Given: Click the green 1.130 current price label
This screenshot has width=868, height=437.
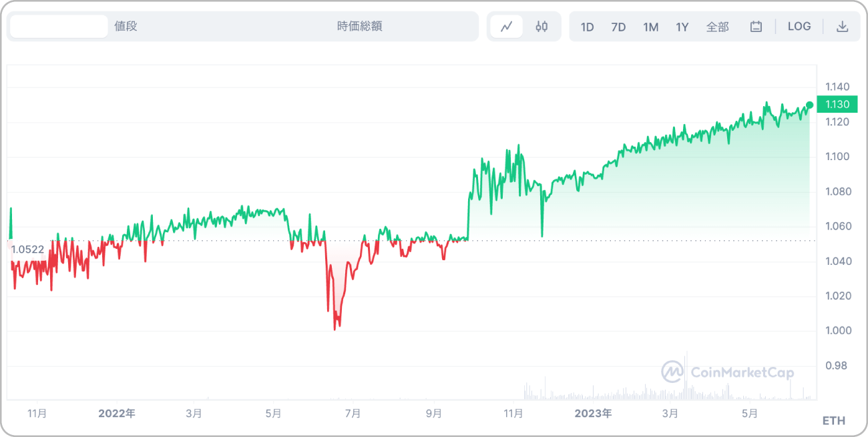Looking at the screenshot, I should point(837,104).
